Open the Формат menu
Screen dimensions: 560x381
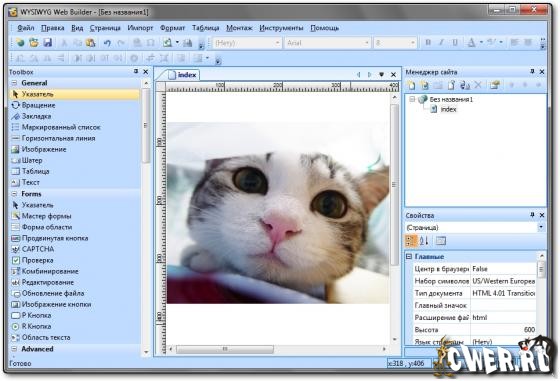[172, 28]
